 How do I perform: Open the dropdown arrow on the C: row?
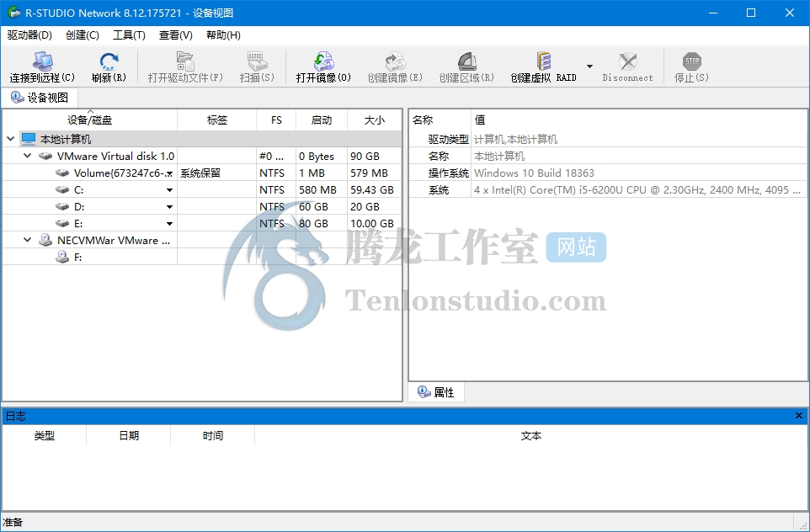coord(169,190)
